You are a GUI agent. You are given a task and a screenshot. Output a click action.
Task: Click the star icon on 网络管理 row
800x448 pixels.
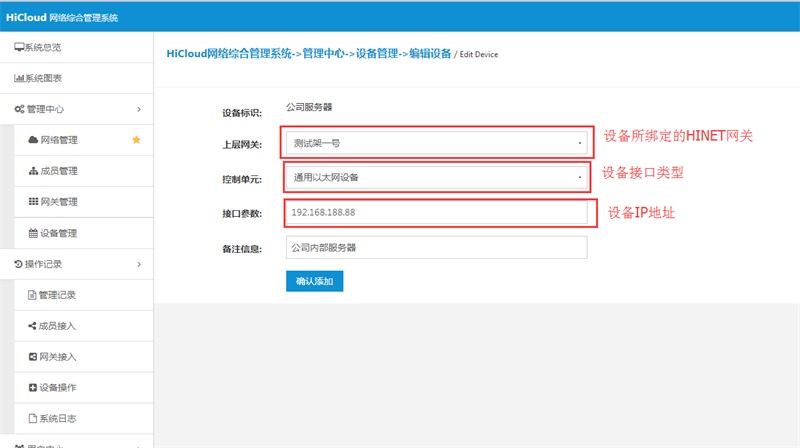(137, 140)
